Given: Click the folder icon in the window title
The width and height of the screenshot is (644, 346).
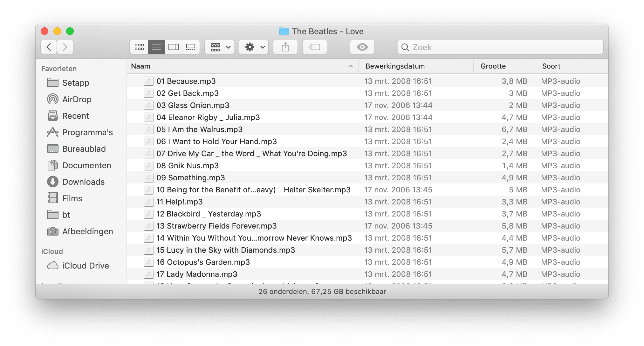Looking at the screenshot, I should click(x=284, y=31).
